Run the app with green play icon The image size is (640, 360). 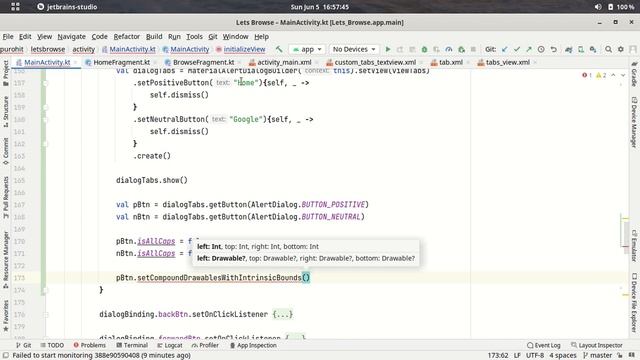click(388, 49)
